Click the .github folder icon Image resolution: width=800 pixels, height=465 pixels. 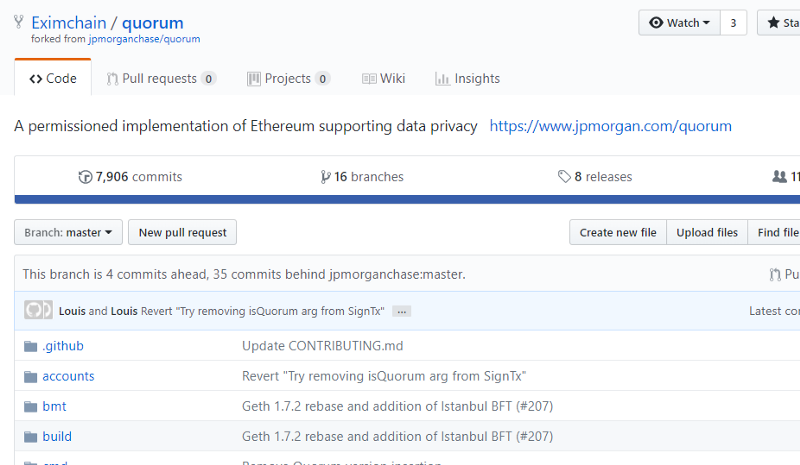[x=30, y=346]
